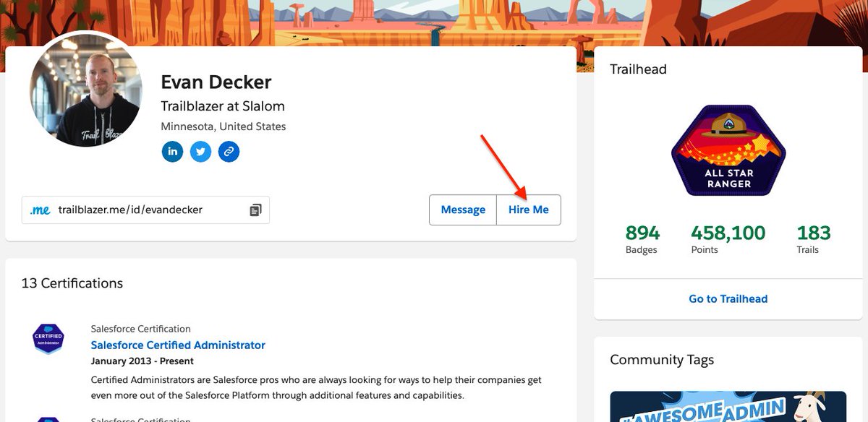868x422 pixels.
Task: Click the Hire Me button
Action: point(529,210)
